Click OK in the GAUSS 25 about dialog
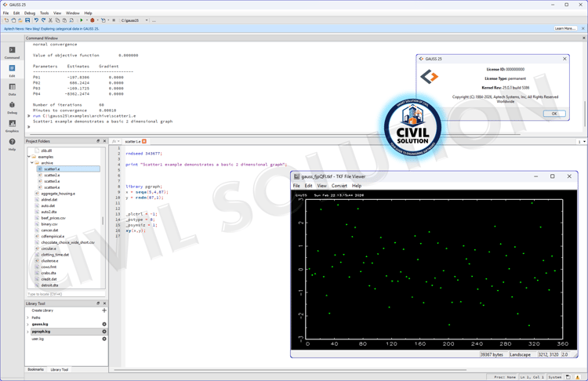 [x=554, y=113]
